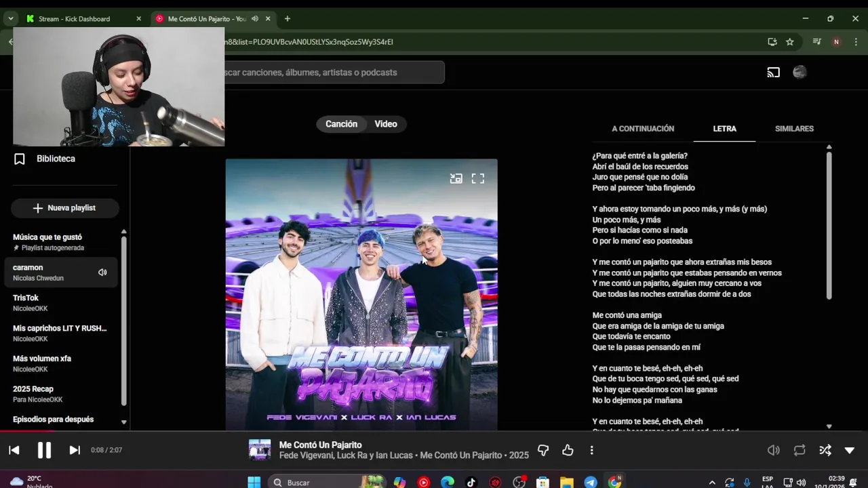Open the account avatar menu

tap(800, 73)
